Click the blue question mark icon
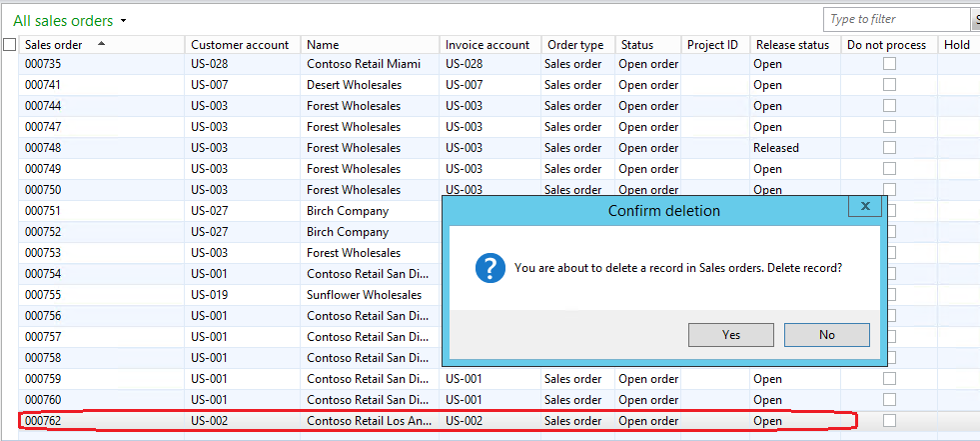The image size is (980, 441). [490, 268]
